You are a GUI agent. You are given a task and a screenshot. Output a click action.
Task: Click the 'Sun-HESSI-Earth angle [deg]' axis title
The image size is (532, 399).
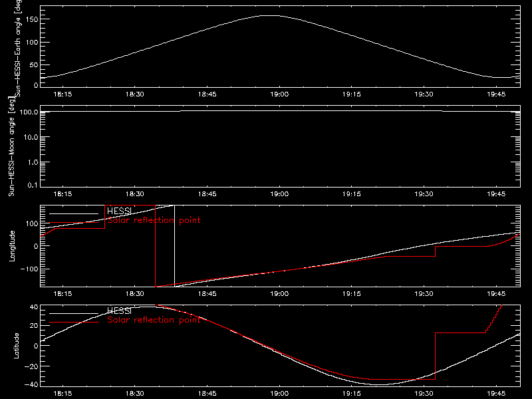18,49
